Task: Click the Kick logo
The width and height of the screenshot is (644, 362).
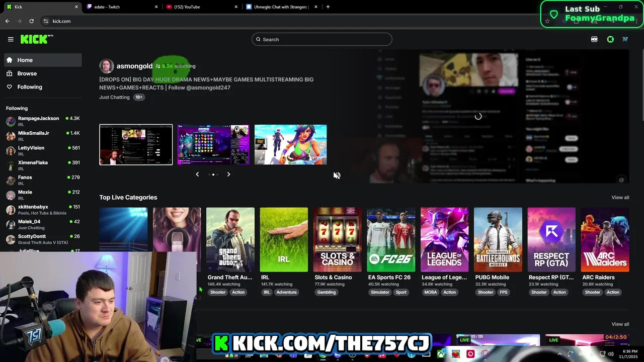Action: click(x=36, y=39)
